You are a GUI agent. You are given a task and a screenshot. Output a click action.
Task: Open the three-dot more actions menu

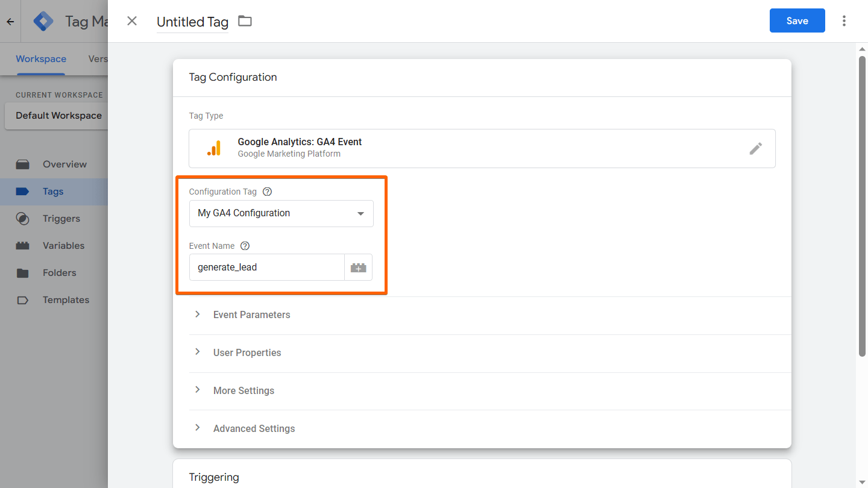tap(844, 21)
